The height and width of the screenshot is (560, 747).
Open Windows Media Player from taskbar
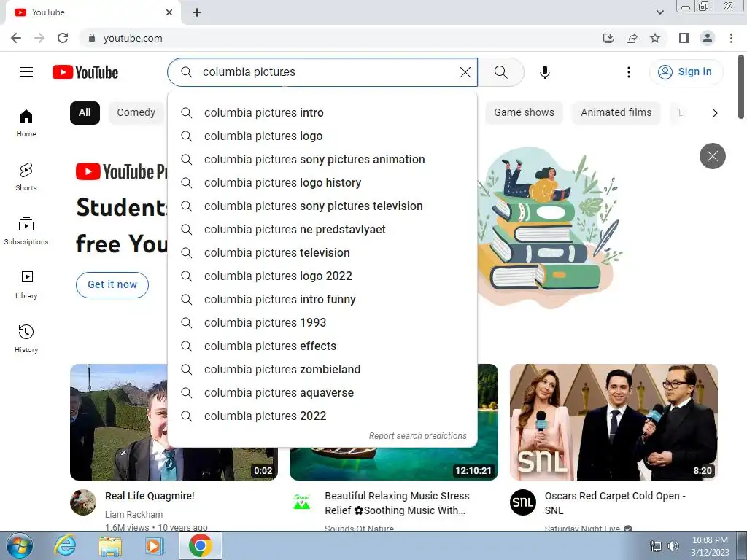tap(155, 545)
